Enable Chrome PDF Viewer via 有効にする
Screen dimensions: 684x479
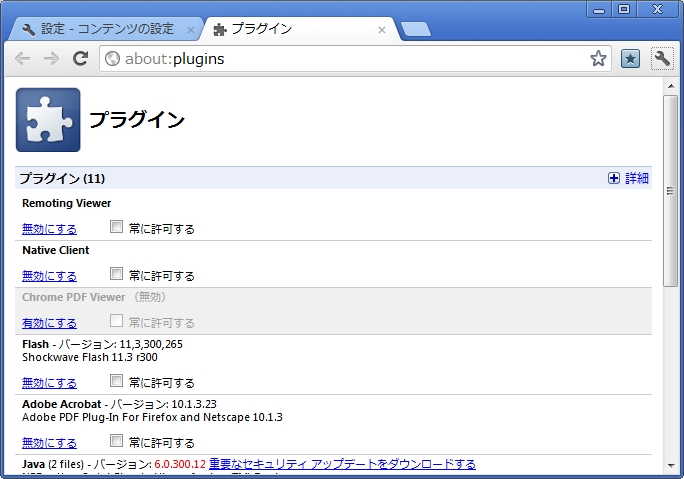(x=49, y=323)
